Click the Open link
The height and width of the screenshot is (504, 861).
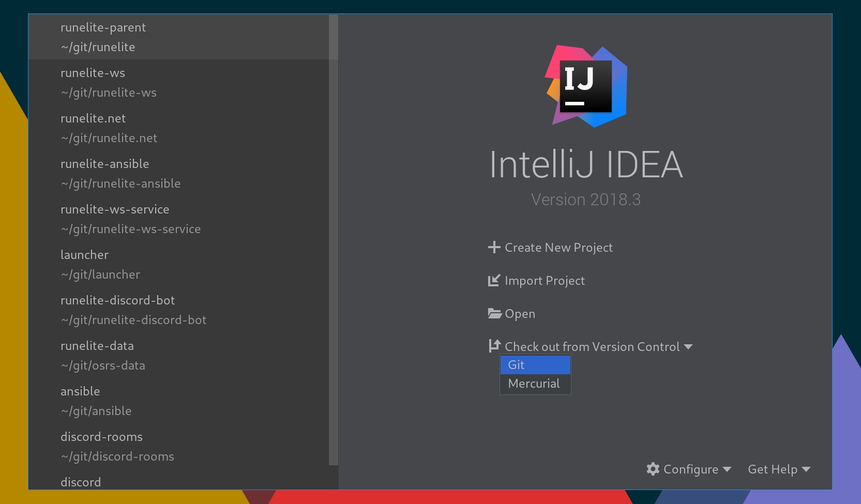click(520, 314)
